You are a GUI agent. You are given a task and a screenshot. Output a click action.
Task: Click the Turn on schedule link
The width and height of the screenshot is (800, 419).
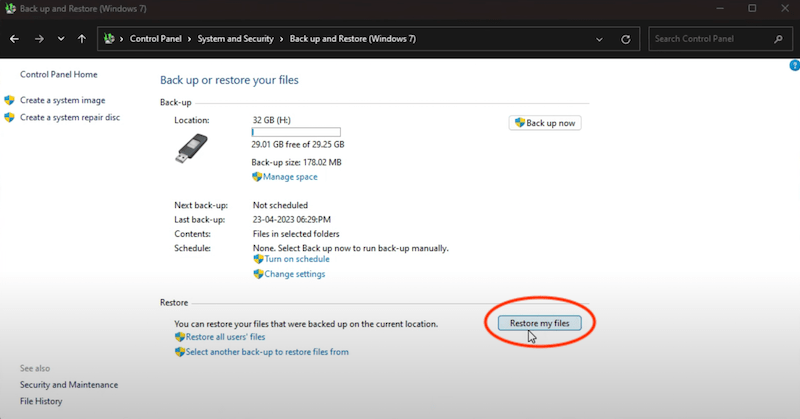(297, 259)
